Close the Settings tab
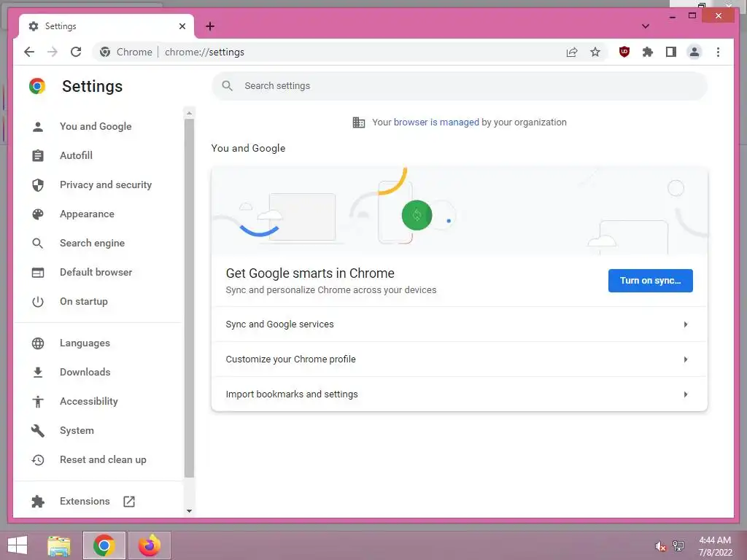The image size is (747, 560). 182,26
